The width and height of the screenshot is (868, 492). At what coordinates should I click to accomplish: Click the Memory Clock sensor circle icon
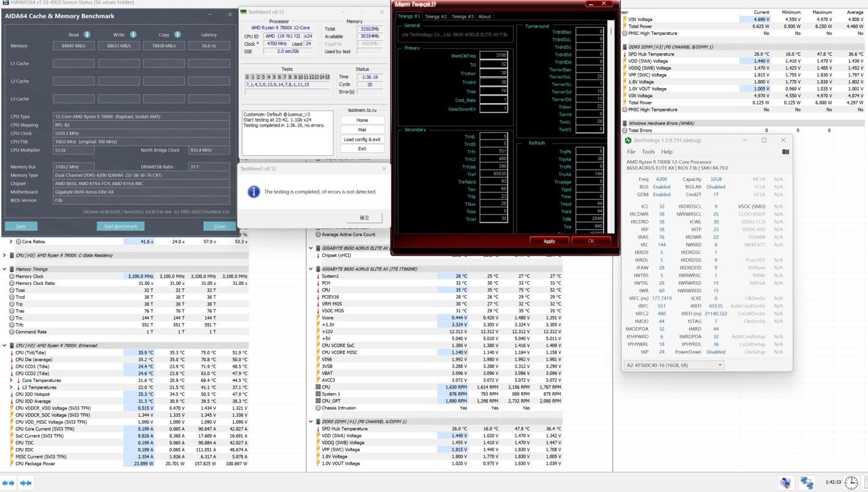point(12,276)
